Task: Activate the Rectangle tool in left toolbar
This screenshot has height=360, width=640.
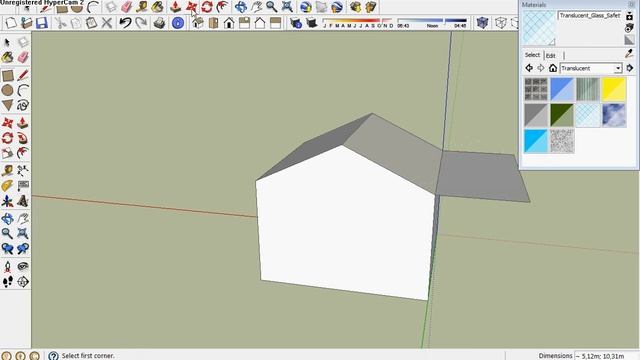Action: (7, 76)
